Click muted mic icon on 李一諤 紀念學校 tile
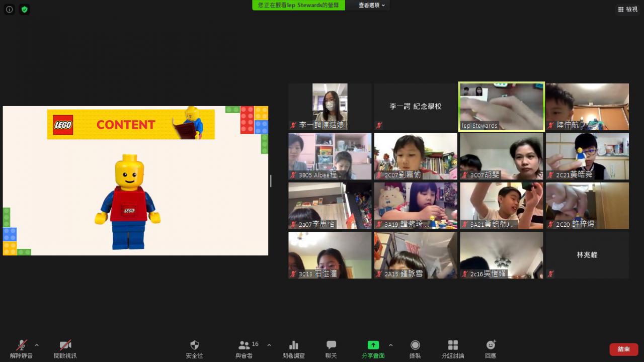644x362 pixels. 379,125
